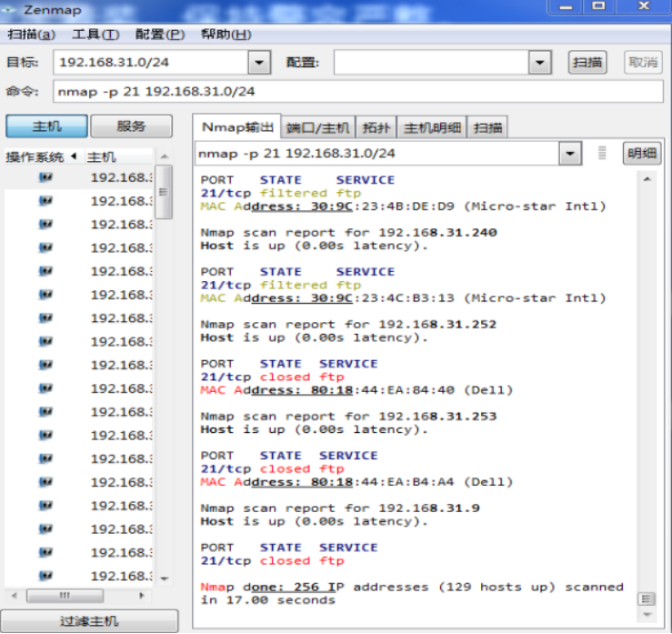Click the 'in 17.00 seconds' text
672x634 pixels.
[x=268, y=599]
